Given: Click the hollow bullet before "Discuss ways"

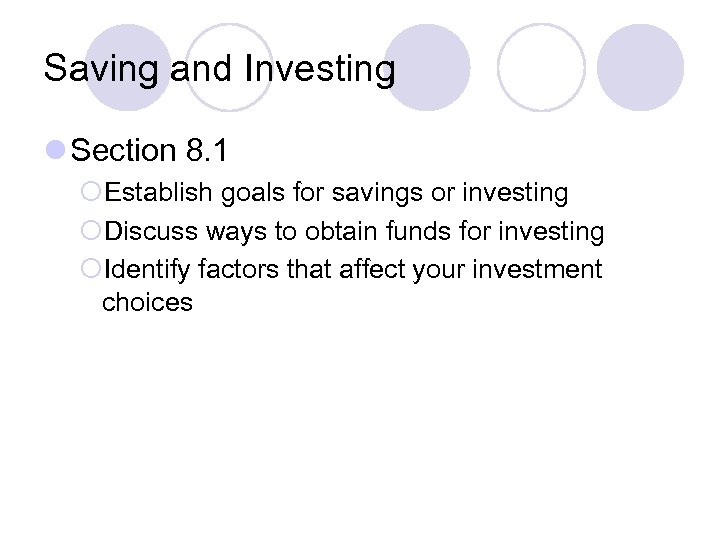Looking at the screenshot, I should tap(92, 233).
